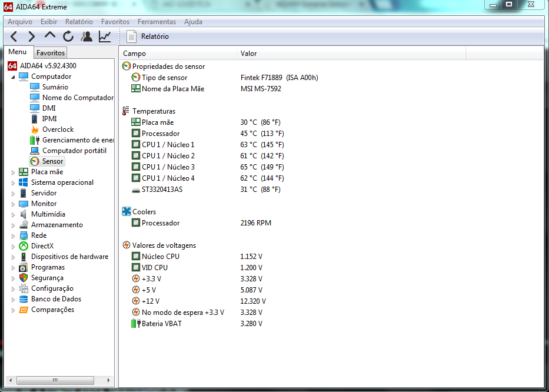Click the tree scrollbar left arrow
Viewport: 549px width, 392px height.
[11, 380]
